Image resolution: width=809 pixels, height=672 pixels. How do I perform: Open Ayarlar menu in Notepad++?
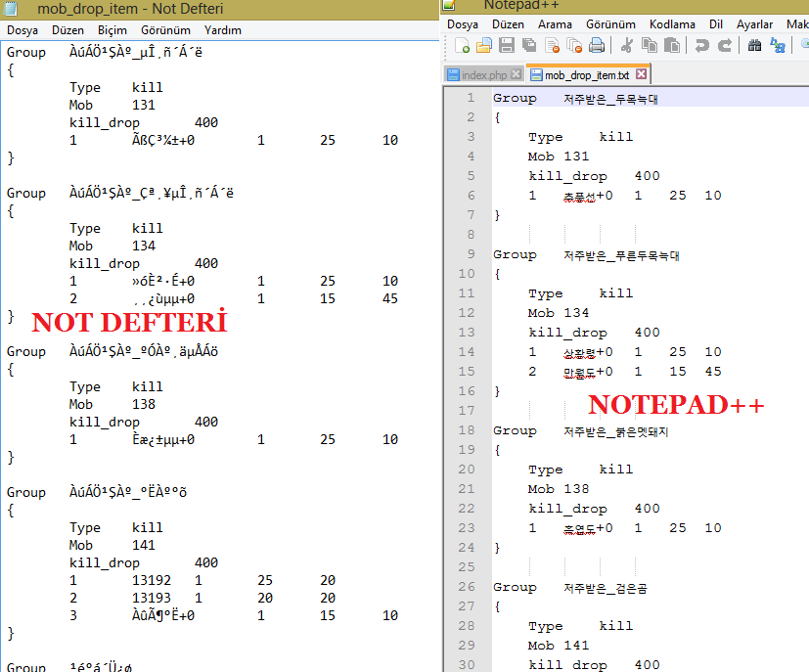pos(754,24)
